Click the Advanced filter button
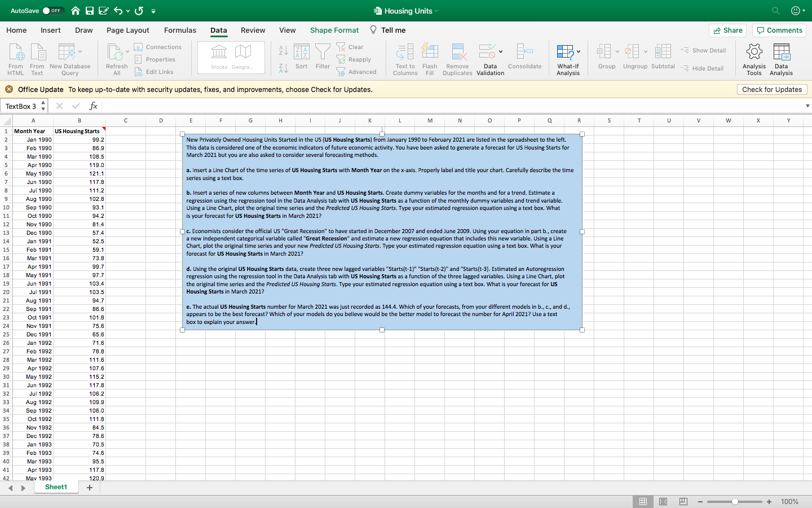The height and width of the screenshot is (508, 812). click(x=356, y=72)
